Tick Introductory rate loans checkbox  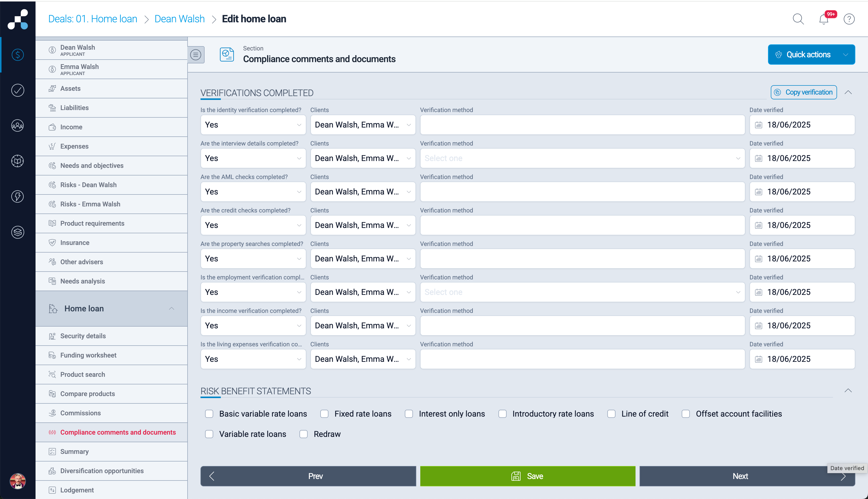[x=503, y=414]
